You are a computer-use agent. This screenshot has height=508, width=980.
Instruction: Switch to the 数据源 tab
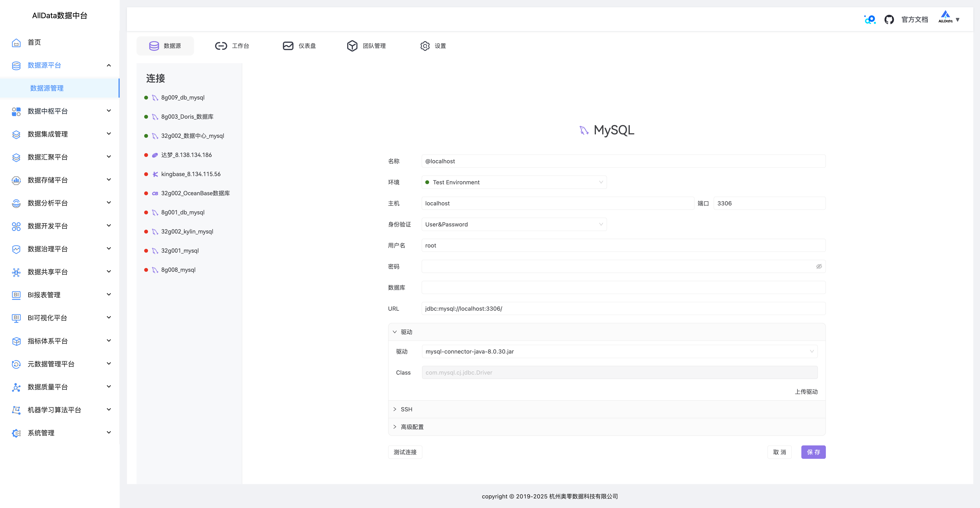(165, 46)
